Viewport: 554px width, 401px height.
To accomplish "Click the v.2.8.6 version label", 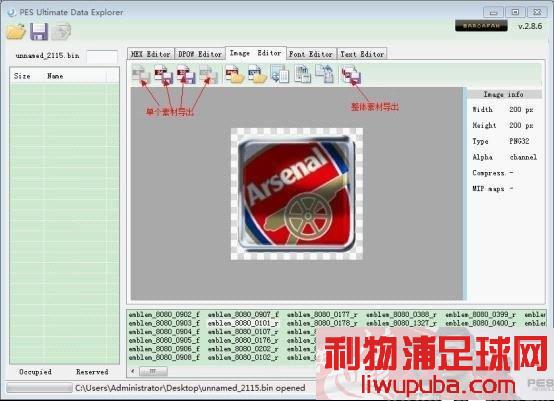I will tap(530, 26).
